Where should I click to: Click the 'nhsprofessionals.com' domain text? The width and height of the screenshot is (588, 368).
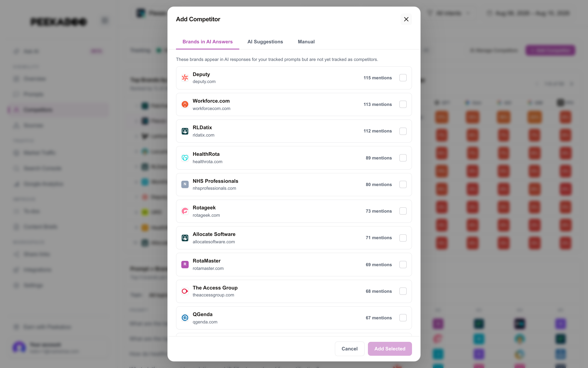tap(214, 188)
